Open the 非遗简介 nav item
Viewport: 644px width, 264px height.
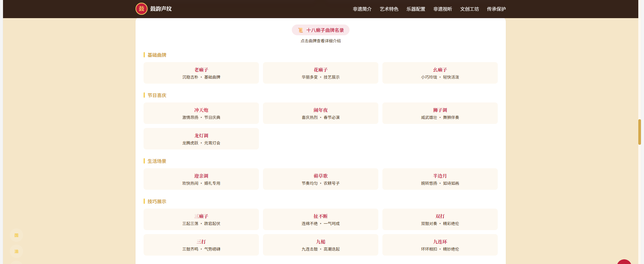coord(362,9)
